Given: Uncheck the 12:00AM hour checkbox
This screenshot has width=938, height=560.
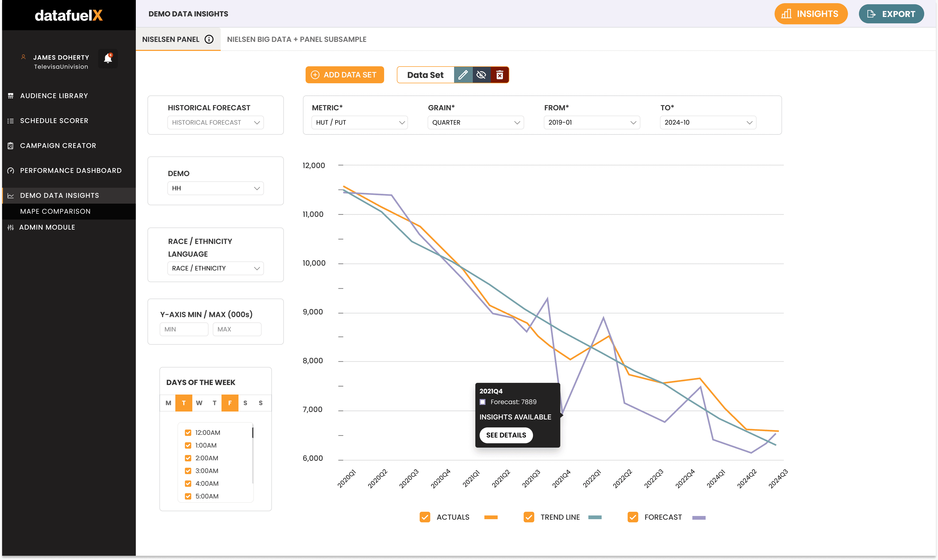Looking at the screenshot, I should point(188,432).
